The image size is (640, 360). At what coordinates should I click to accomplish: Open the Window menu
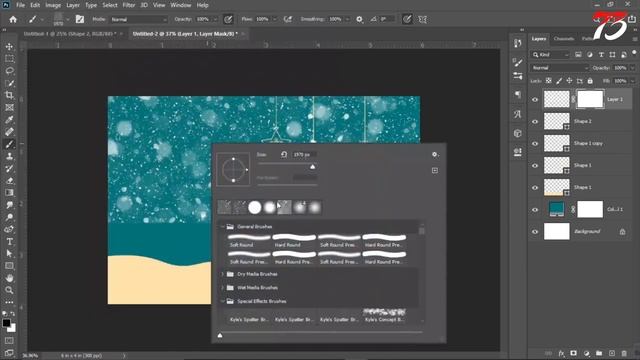[181, 5]
